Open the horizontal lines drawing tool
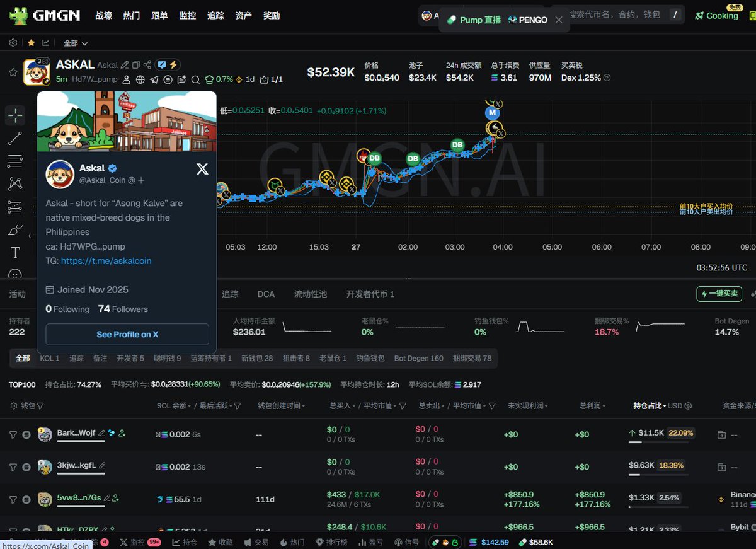This screenshot has height=549, width=756. point(15,161)
